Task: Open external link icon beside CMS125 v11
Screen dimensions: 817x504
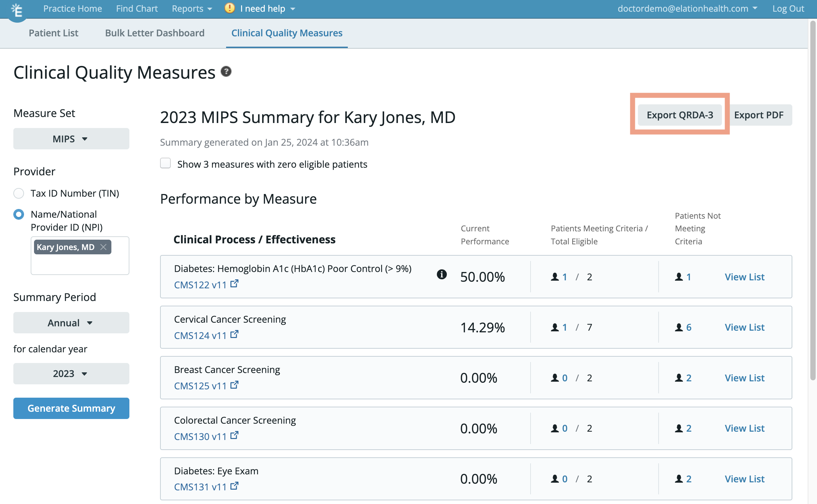Action: [234, 385]
